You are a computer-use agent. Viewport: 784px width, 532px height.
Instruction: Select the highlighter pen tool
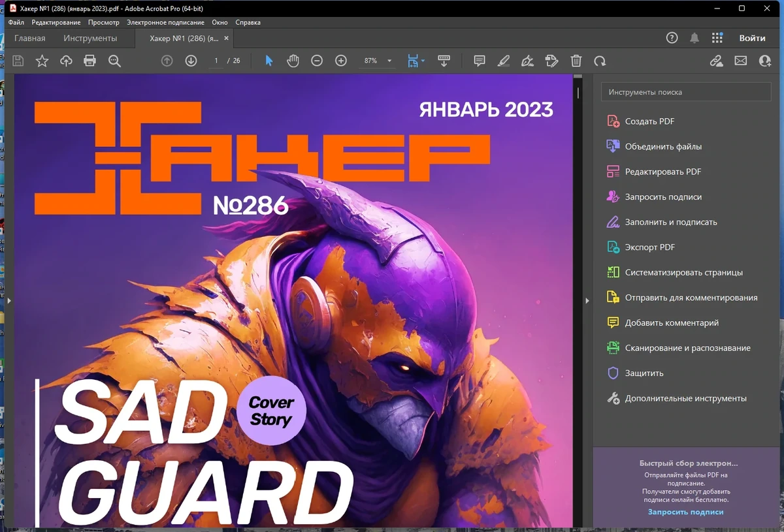[x=503, y=61]
